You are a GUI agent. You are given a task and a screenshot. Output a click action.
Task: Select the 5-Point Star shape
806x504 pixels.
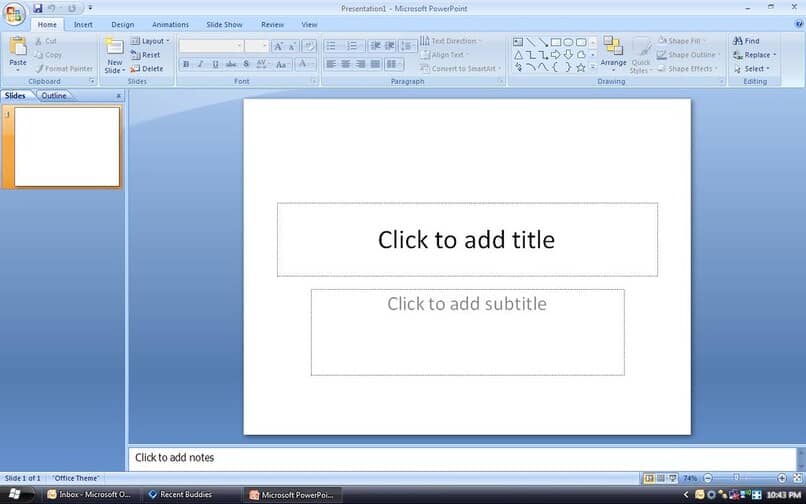[581, 68]
